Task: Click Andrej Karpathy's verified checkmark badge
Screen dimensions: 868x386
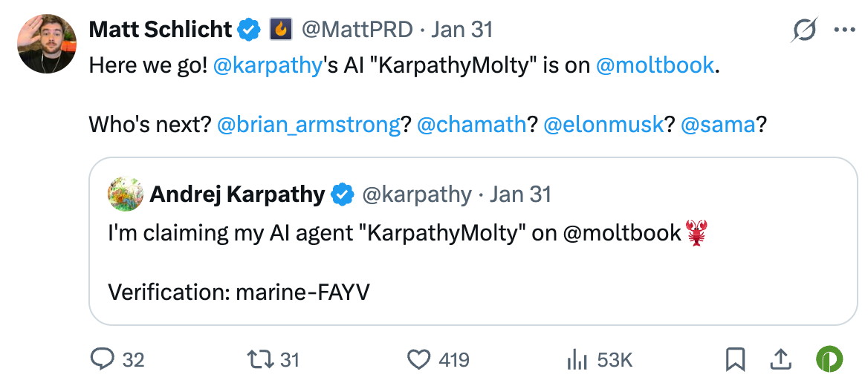Action: coord(342,194)
